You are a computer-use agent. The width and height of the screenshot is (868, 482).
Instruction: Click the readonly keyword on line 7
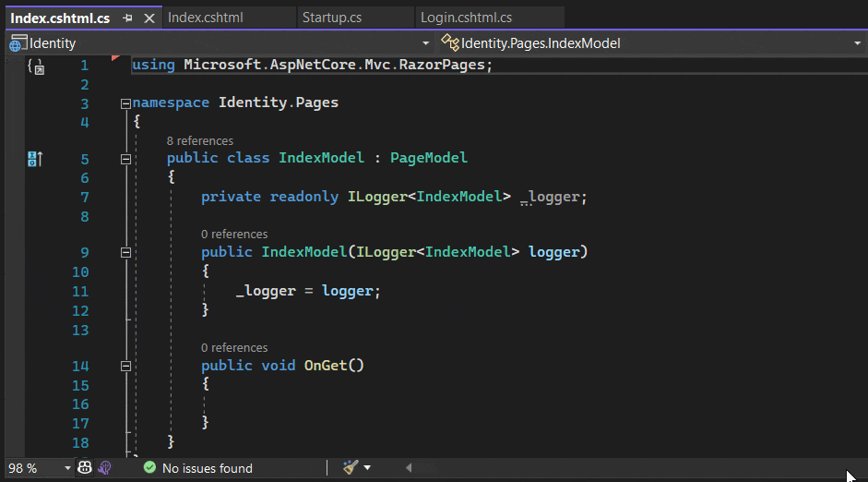303,197
